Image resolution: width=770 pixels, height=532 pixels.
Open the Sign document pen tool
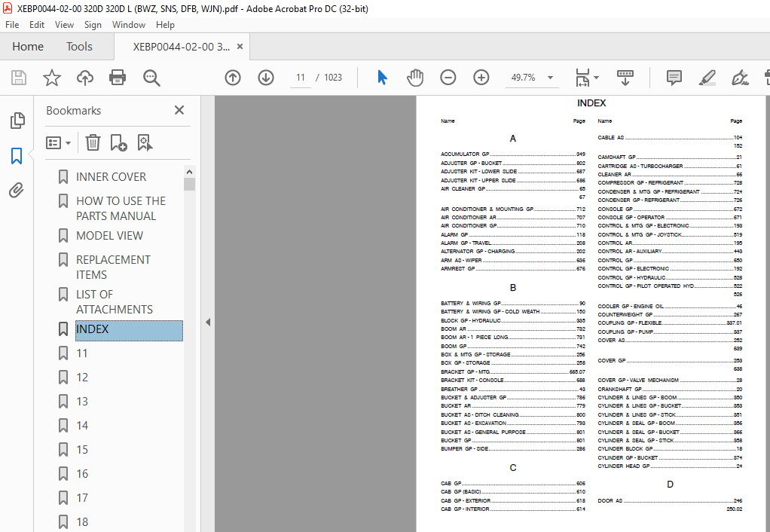tap(740, 78)
